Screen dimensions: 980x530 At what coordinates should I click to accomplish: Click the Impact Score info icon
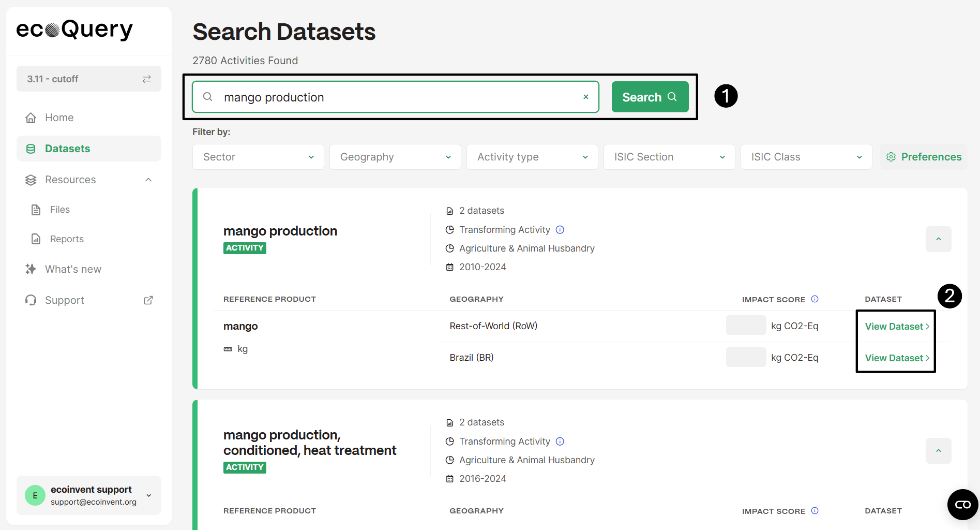coord(815,299)
